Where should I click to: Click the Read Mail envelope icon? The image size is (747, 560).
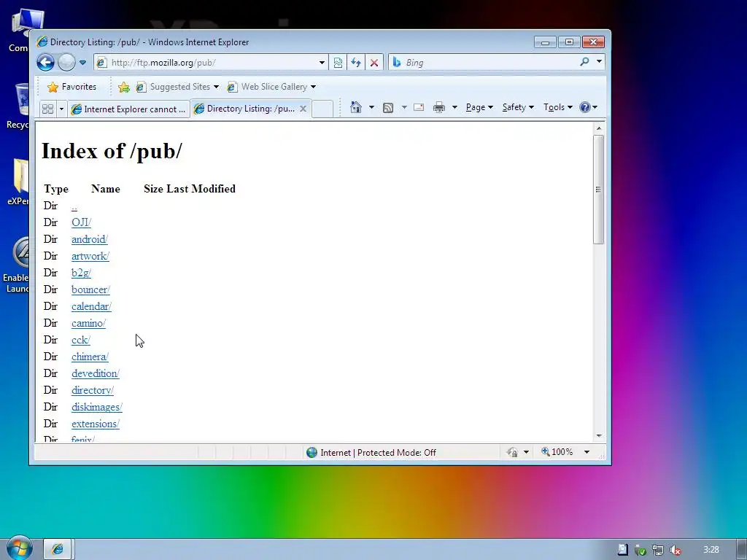[419, 107]
